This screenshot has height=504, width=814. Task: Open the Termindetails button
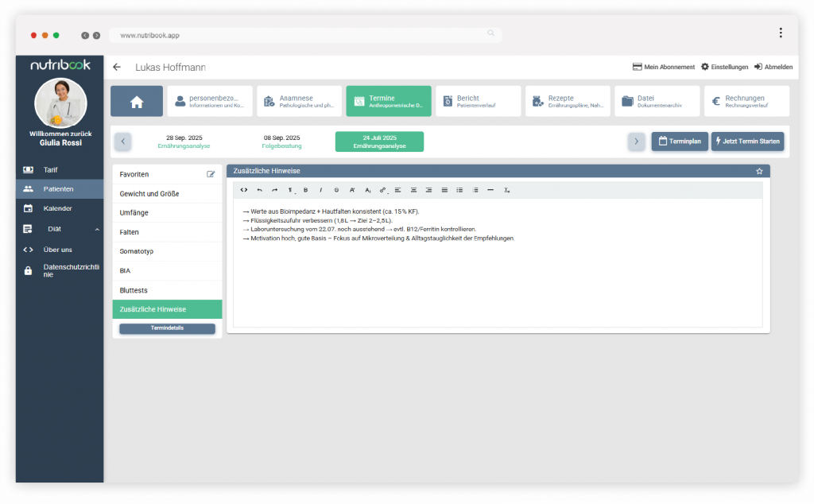click(167, 328)
